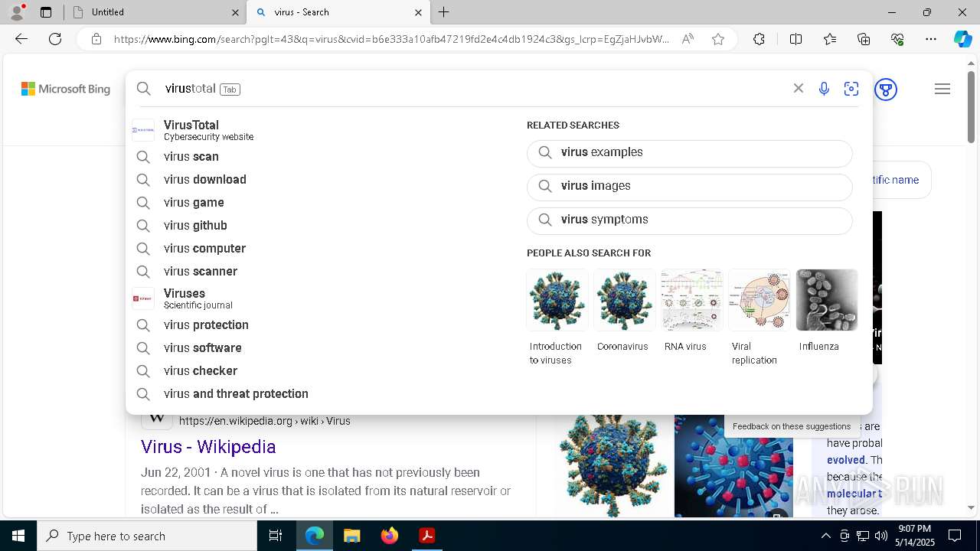Image resolution: width=980 pixels, height=551 pixels.
Task: Click the Microsoft Bing logo
Action: coord(66,89)
